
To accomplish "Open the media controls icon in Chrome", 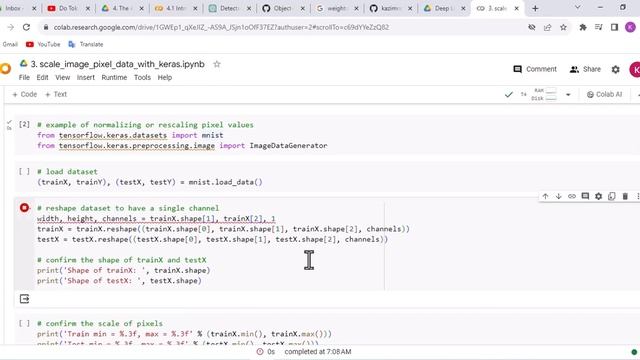I will click(x=599, y=27).
